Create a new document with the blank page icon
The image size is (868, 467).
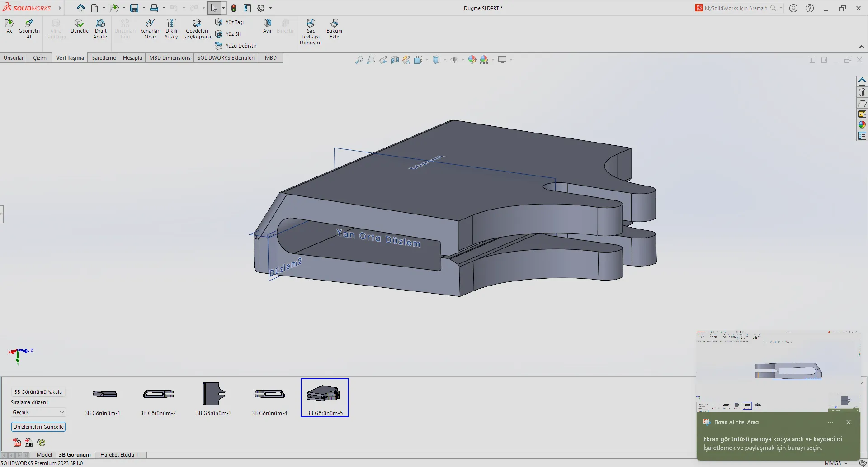[94, 8]
